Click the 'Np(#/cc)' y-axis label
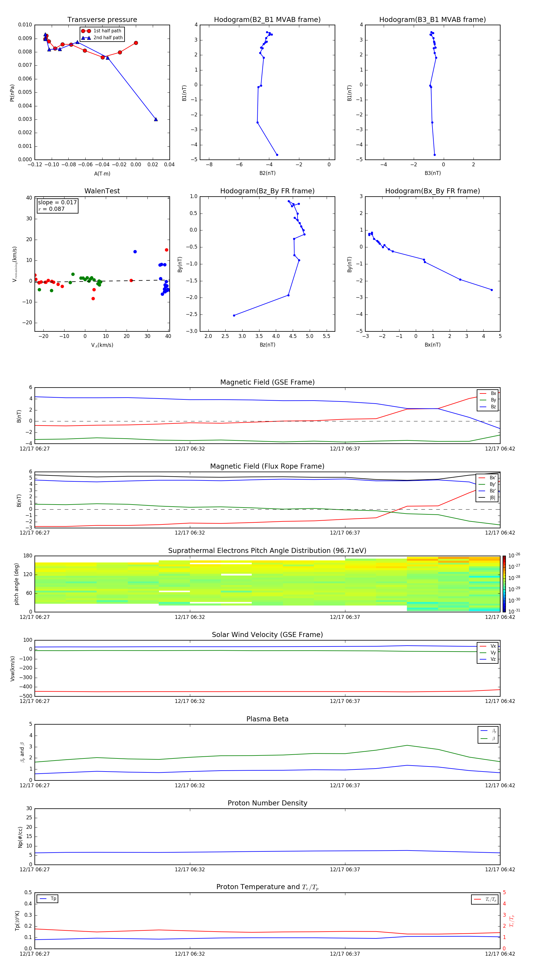 point(21,837)
